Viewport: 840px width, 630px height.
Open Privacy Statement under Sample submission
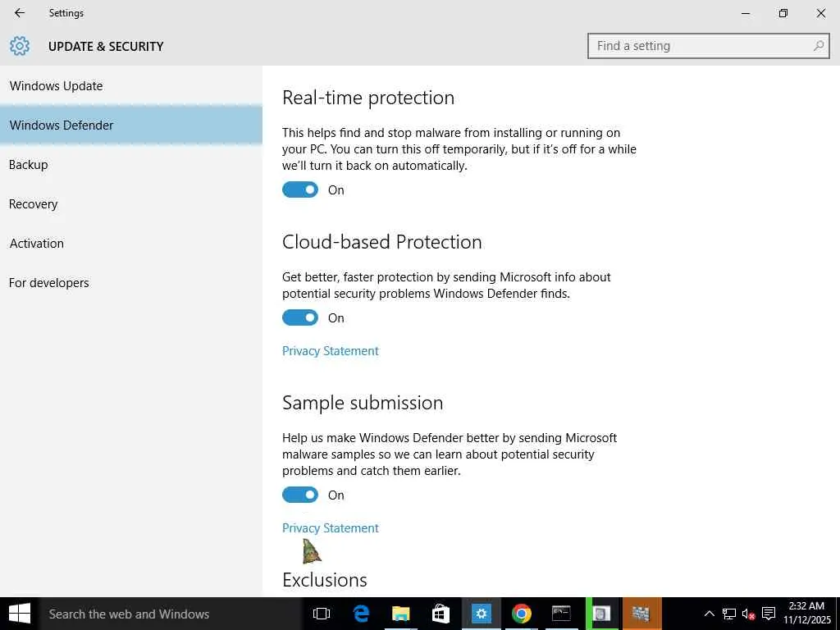(x=330, y=527)
